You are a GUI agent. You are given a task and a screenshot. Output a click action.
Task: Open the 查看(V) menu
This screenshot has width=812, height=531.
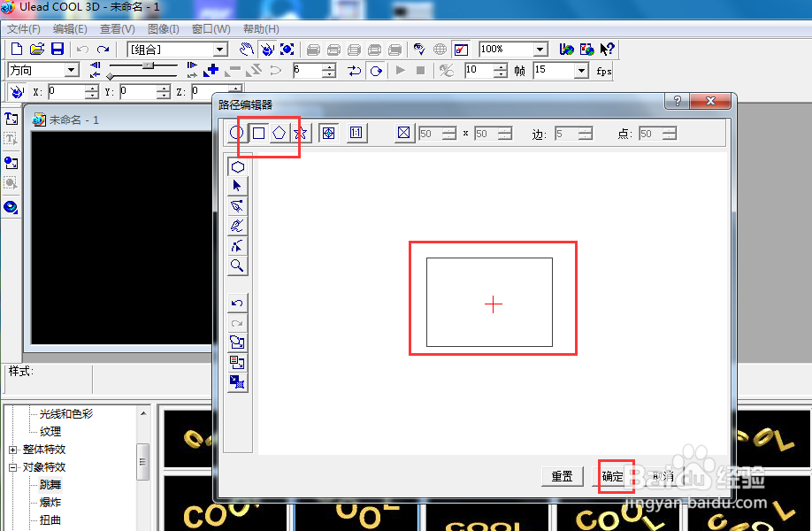tap(117, 29)
